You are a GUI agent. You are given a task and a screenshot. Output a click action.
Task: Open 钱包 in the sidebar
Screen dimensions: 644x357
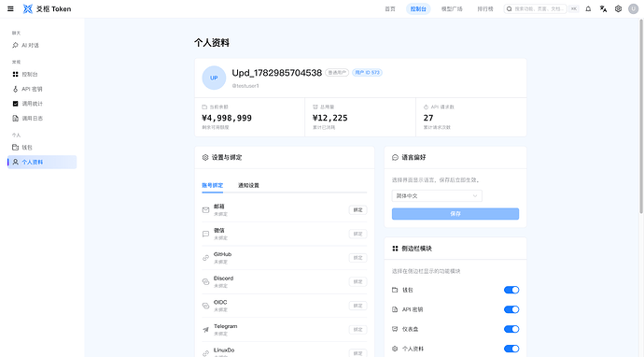pyautogui.click(x=42, y=148)
